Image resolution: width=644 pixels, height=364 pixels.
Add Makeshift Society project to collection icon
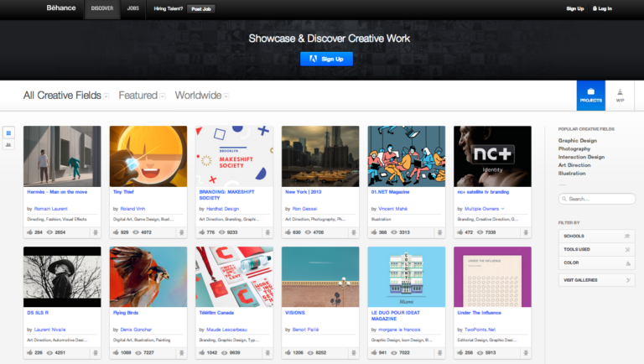pyautogui.click(x=267, y=232)
